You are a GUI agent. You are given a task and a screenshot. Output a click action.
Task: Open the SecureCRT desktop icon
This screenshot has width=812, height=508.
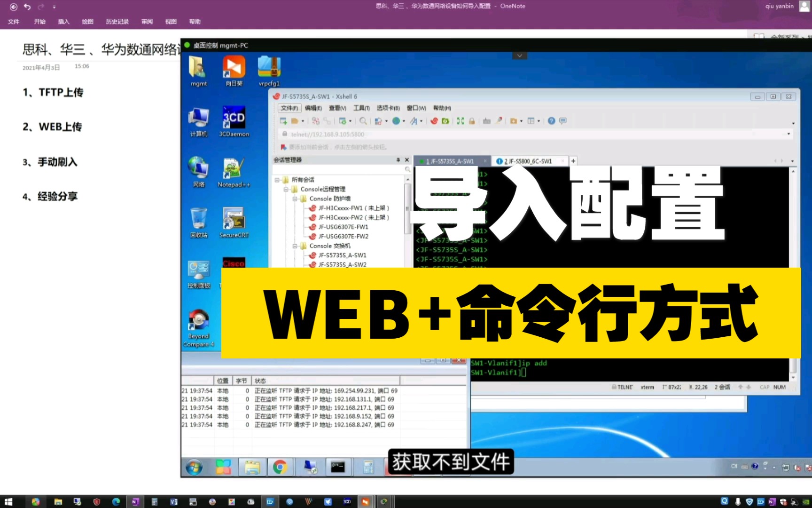234,222
